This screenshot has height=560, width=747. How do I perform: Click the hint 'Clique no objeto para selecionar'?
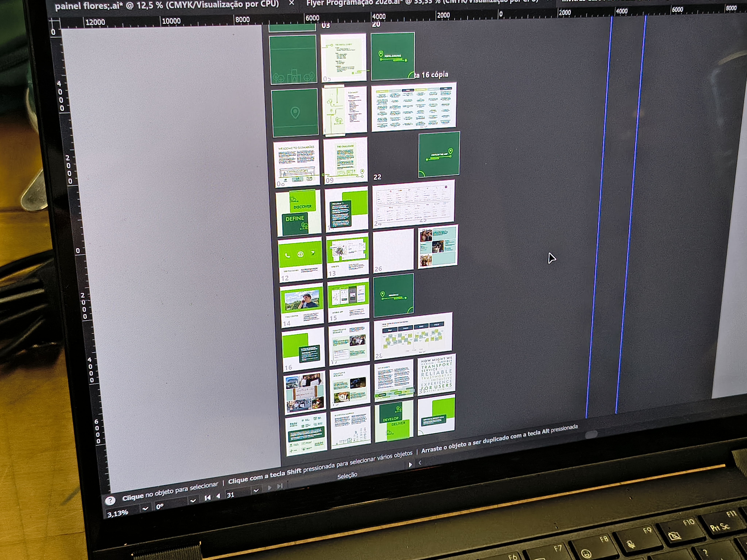[170, 491]
